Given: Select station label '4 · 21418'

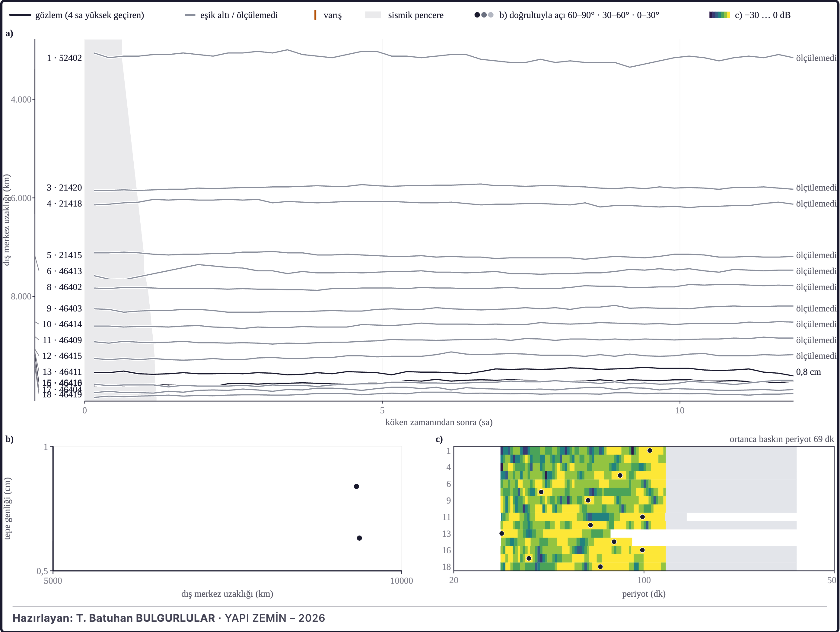Looking at the screenshot, I should pyautogui.click(x=64, y=204).
